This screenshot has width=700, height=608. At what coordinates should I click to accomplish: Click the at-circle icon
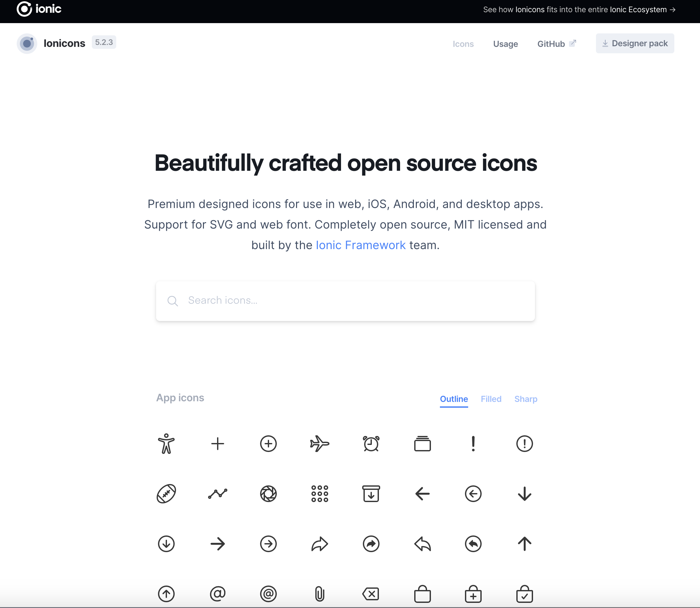[x=268, y=594]
